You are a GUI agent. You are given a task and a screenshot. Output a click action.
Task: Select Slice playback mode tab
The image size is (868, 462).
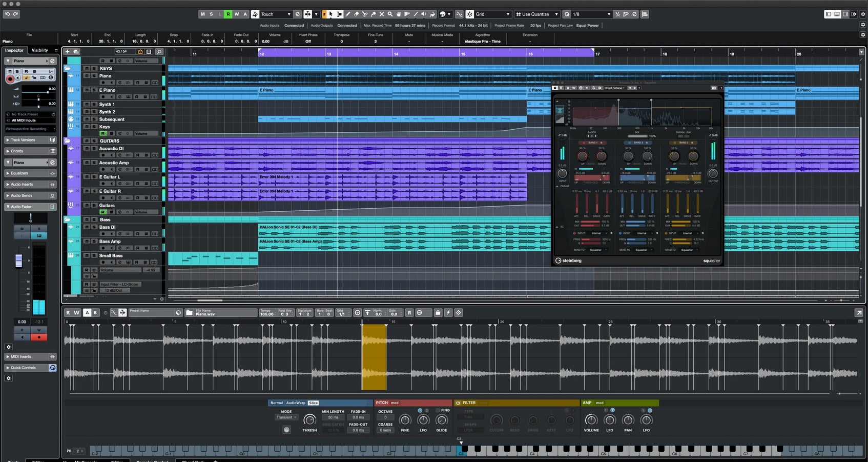pyautogui.click(x=313, y=403)
